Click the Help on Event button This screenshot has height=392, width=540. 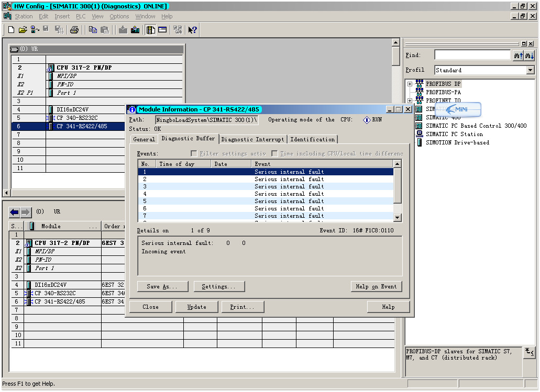[376, 286]
